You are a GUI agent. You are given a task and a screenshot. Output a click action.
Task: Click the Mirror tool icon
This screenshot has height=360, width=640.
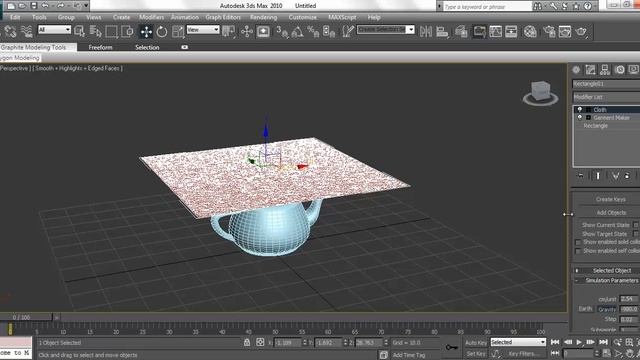[426, 31]
